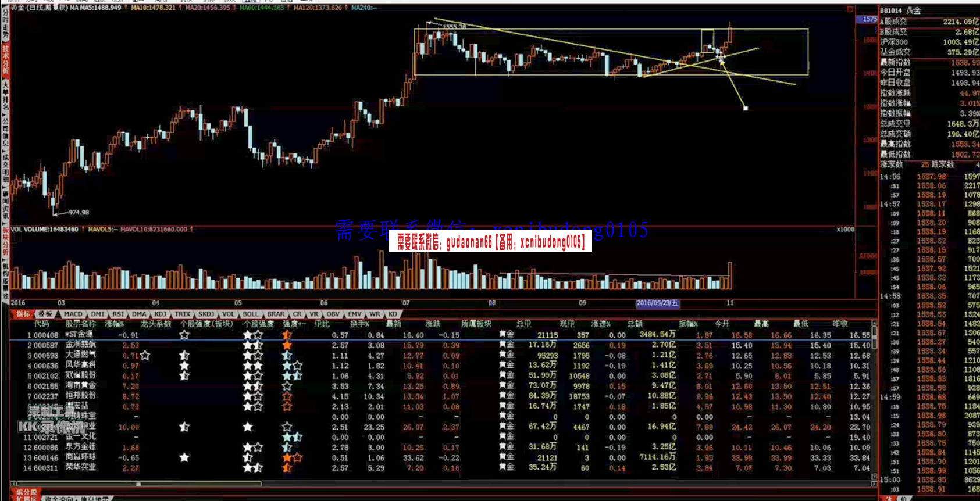
Task: Click the hollow star beside 大通燃气 percentage
Action: (x=145, y=356)
